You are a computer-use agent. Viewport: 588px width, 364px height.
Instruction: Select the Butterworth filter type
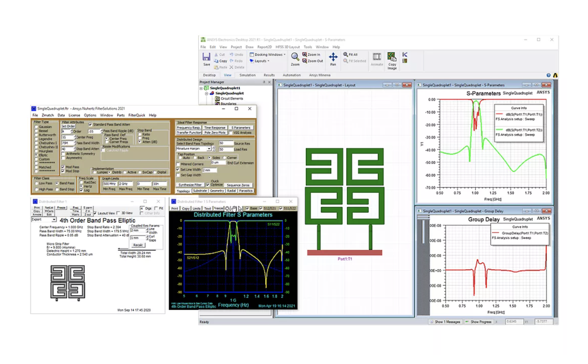point(36,135)
